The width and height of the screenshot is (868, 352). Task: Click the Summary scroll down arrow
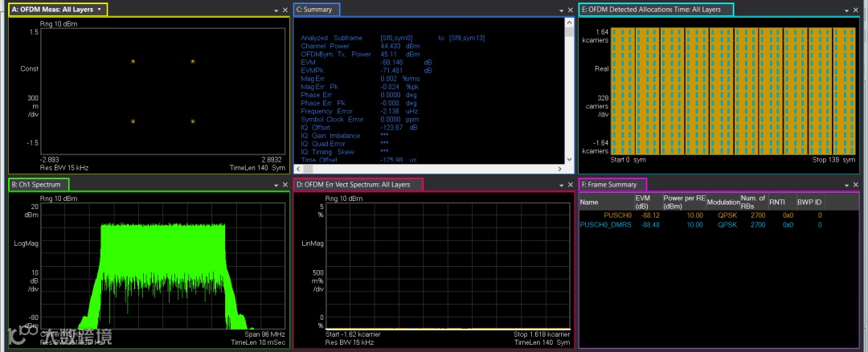click(x=569, y=159)
